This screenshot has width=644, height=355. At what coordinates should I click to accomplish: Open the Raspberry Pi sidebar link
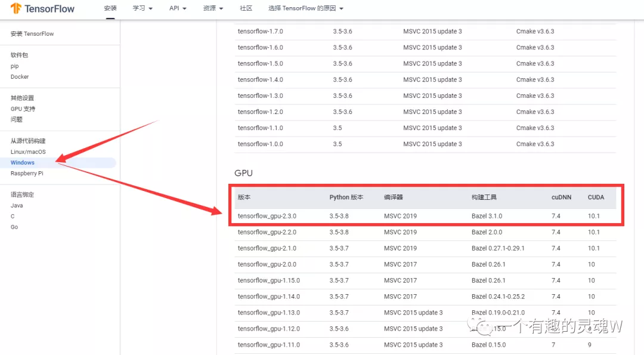coord(27,174)
